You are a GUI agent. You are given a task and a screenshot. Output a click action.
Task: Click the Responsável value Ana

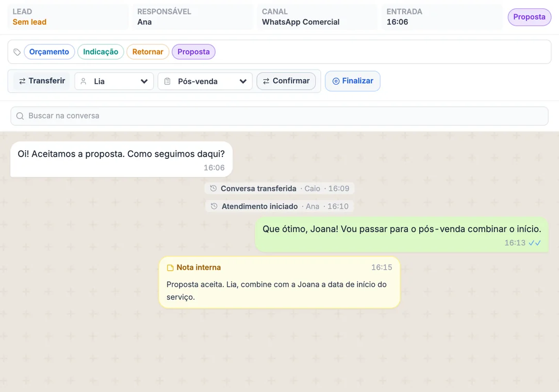click(x=144, y=22)
